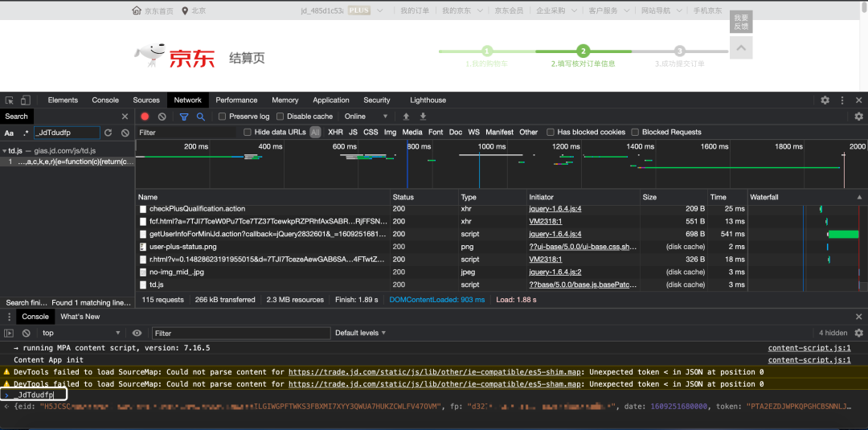
Task: Click the 我要反馈 feedback button
Action: (741, 23)
